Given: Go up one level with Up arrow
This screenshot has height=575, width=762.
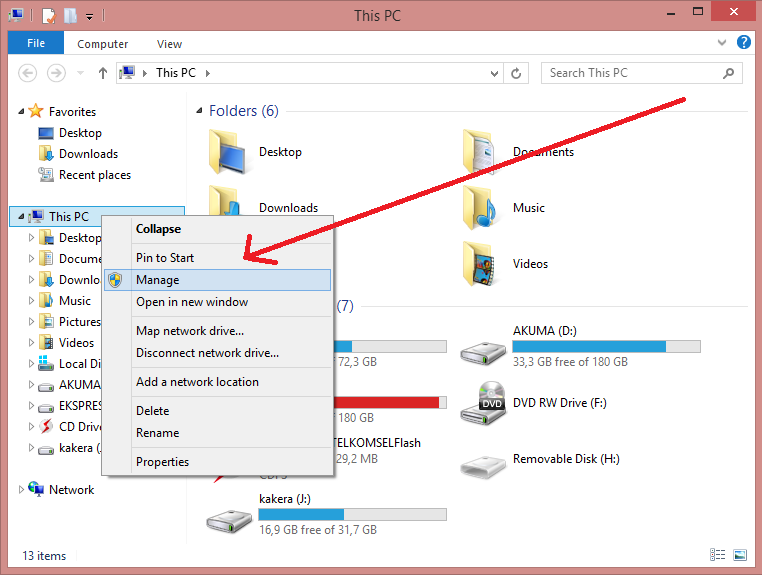Looking at the screenshot, I should pos(103,73).
